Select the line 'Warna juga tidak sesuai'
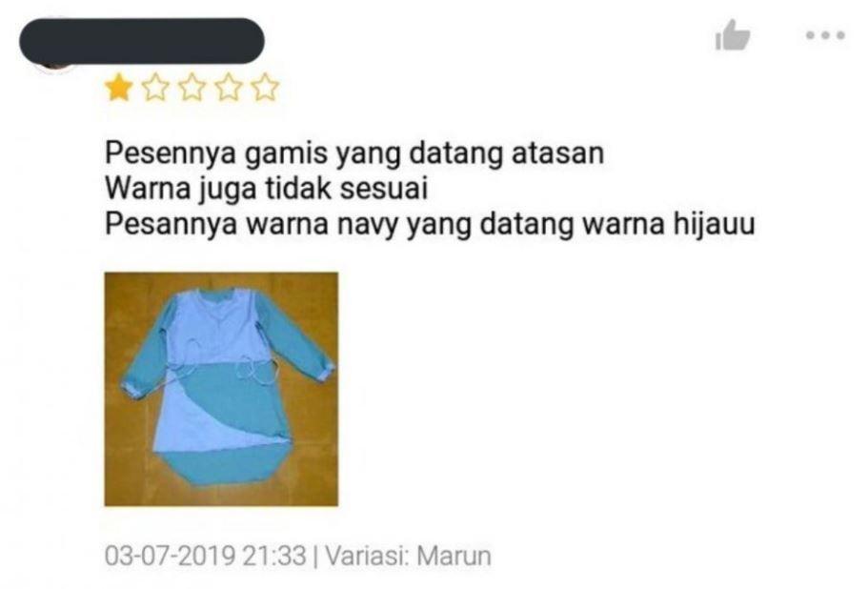 coord(266,189)
